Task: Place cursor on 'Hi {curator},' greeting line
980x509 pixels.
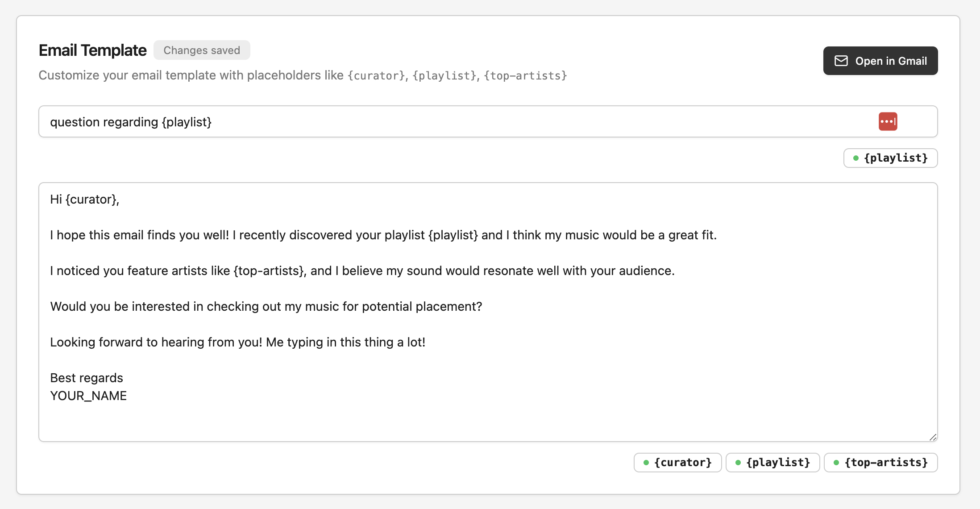Action: pos(85,200)
